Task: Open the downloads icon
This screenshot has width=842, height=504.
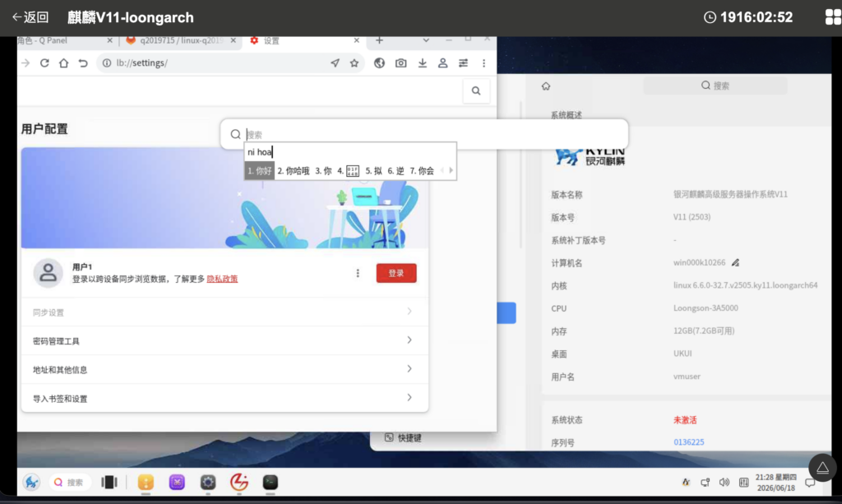Action: 423,62
